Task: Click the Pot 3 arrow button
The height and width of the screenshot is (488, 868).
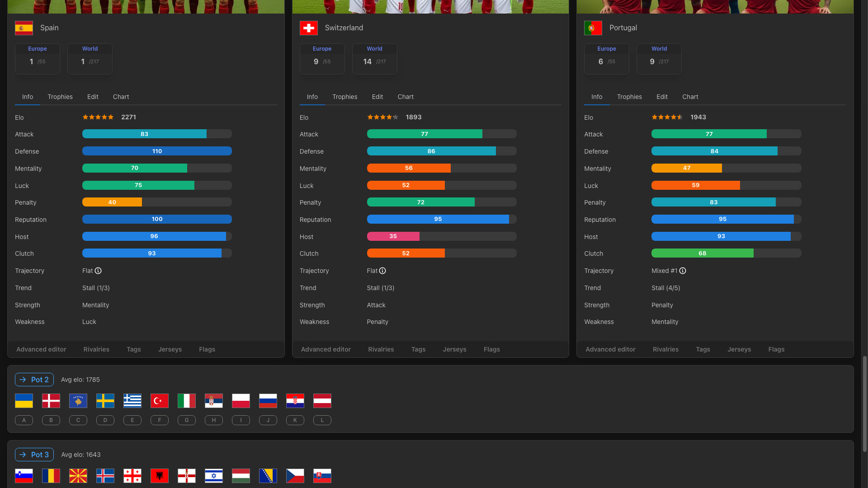Action: pos(34,455)
